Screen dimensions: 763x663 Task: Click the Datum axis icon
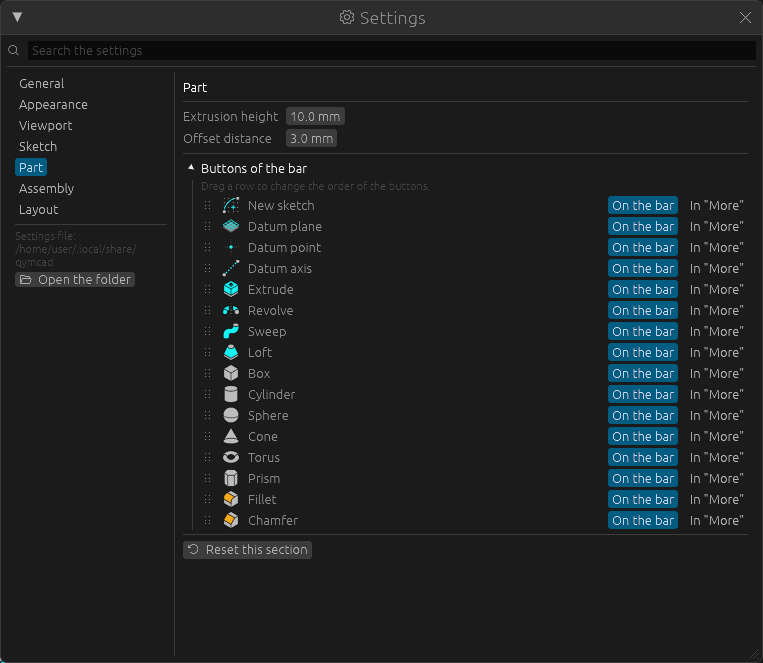(231, 268)
